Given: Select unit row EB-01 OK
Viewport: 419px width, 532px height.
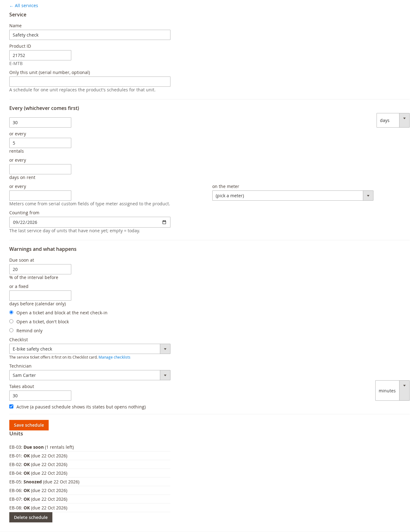Looking at the screenshot, I should pyautogui.click(x=90, y=456).
